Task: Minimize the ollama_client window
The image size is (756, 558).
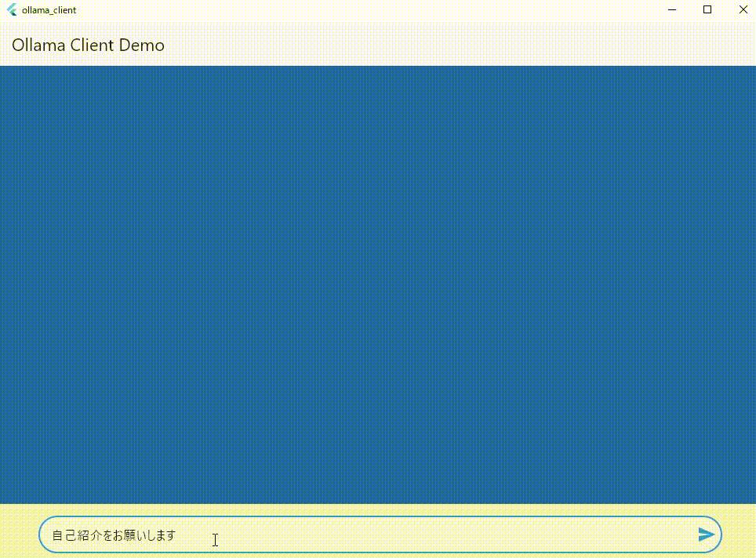Action: coord(672,10)
